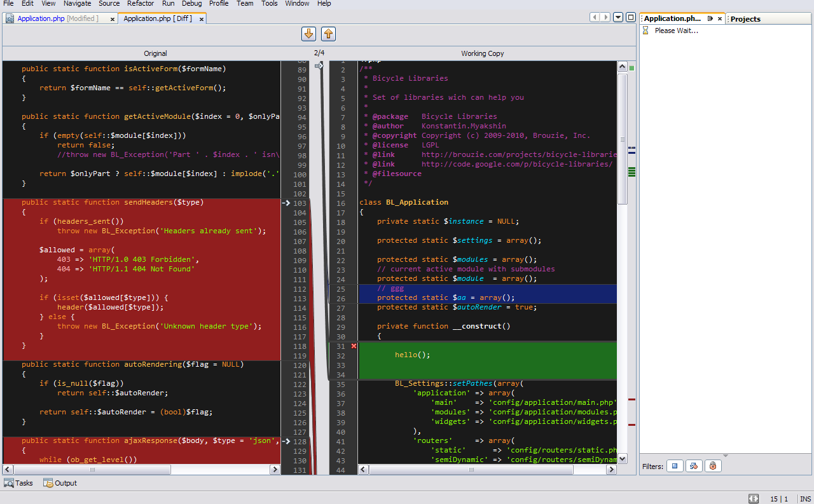This screenshot has height=504, width=814.
Task: Minimize the Navigator panel via arrow icon
Action: (x=710, y=19)
